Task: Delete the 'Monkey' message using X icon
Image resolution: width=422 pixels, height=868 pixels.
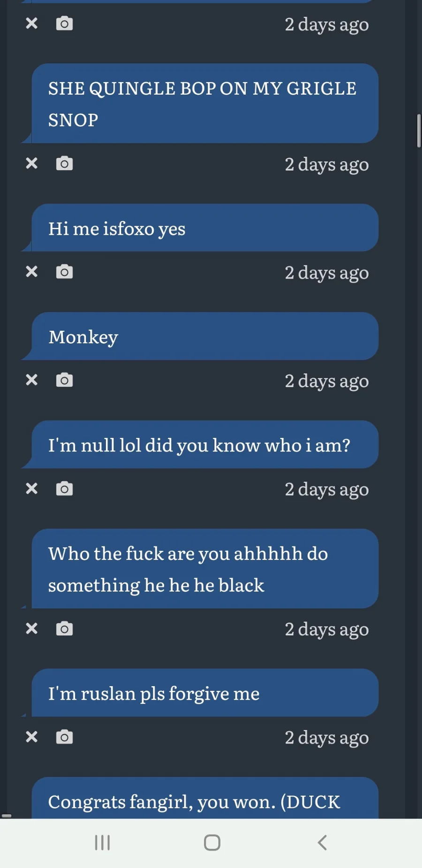Action: (31, 380)
